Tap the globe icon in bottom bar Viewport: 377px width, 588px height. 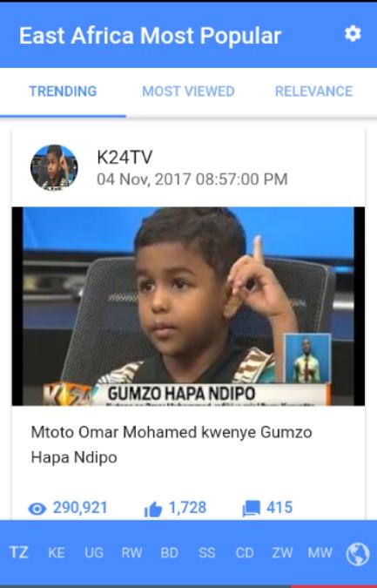(357, 554)
